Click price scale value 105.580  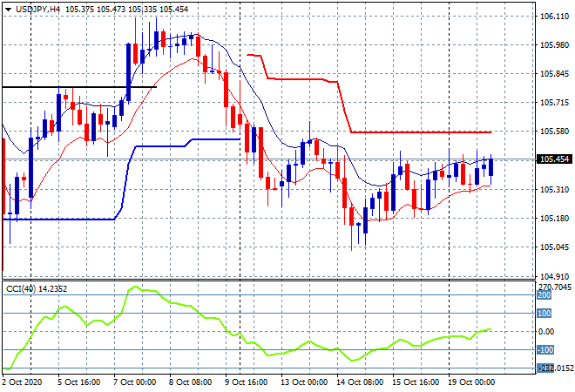click(x=554, y=131)
